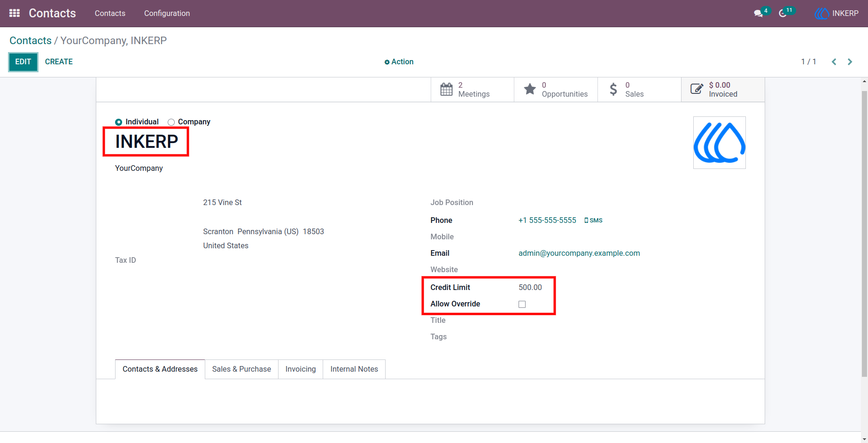This screenshot has height=443, width=868.
Task: Click the EDIT button
Action: click(x=23, y=62)
